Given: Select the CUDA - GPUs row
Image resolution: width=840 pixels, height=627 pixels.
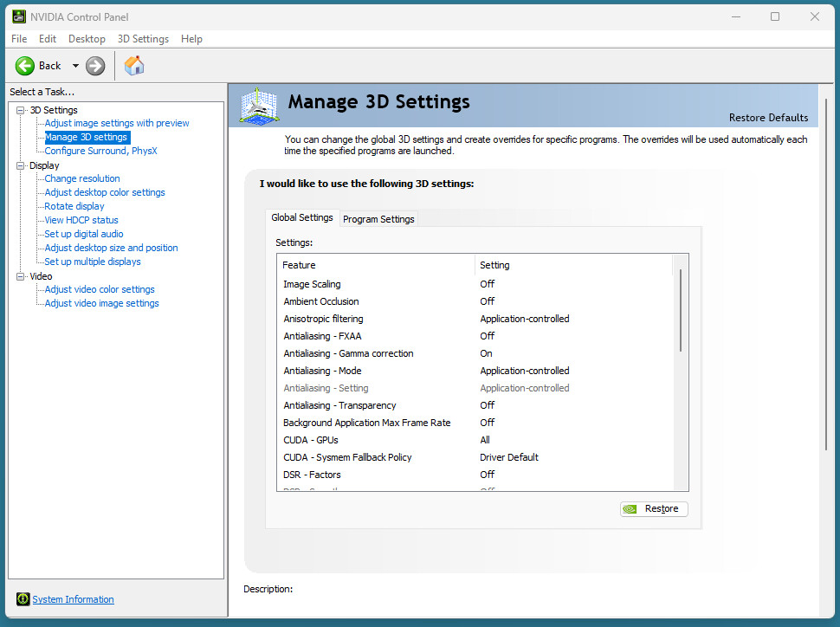Looking at the screenshot, I should point(475,440).
